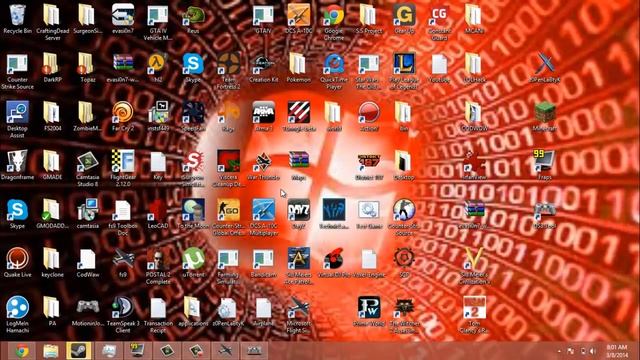Open the 8:01 AM clock
640x360 pixels.
pos(617,351)
